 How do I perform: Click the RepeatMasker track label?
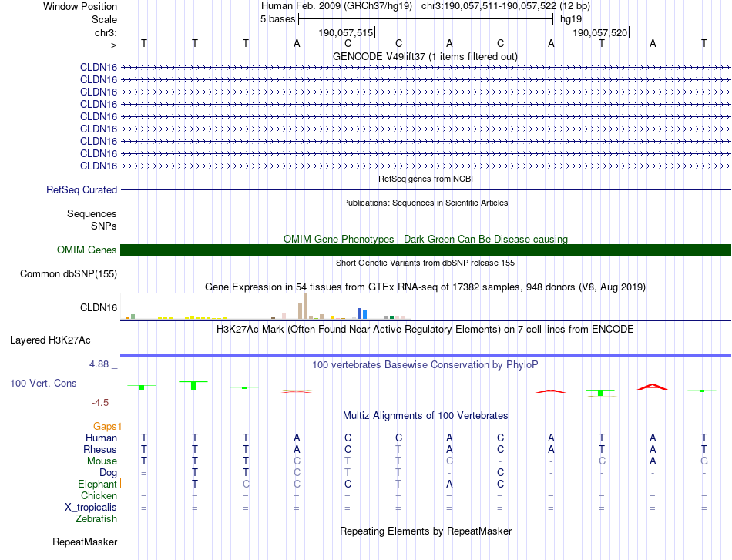(x=85, y=542)
